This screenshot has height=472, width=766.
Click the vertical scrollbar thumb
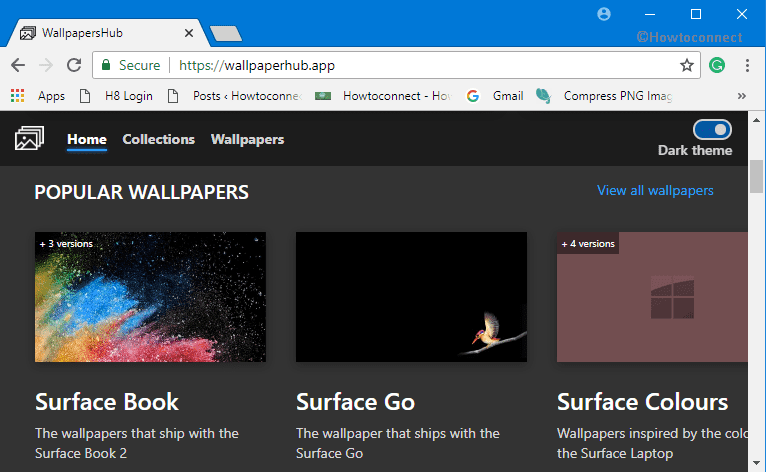tap(756, 176)
